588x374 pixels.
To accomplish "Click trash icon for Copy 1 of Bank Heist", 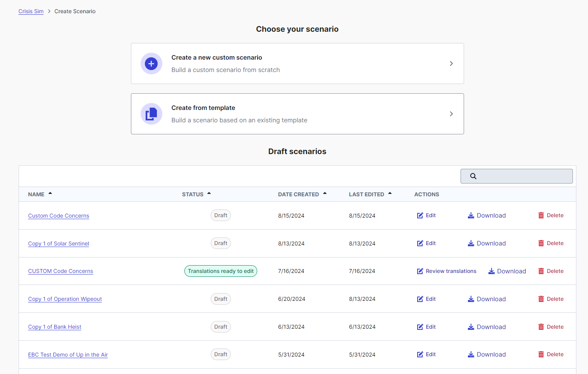I will click(x=541, y=327).
